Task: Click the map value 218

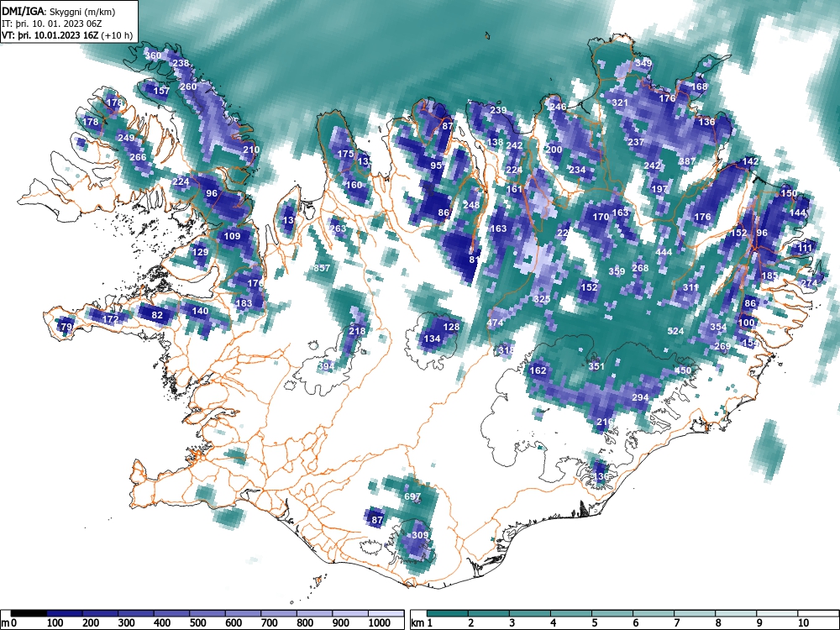Action: click(357, 331)
